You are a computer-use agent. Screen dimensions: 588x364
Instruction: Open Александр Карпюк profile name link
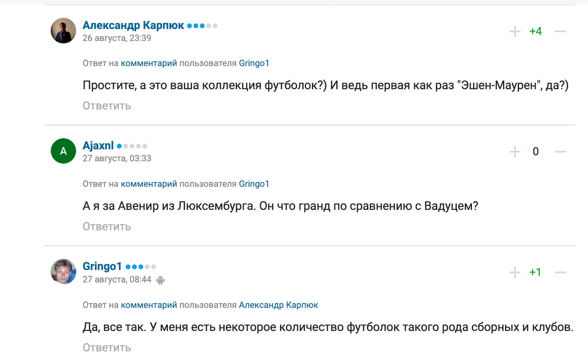coord(133,25)
